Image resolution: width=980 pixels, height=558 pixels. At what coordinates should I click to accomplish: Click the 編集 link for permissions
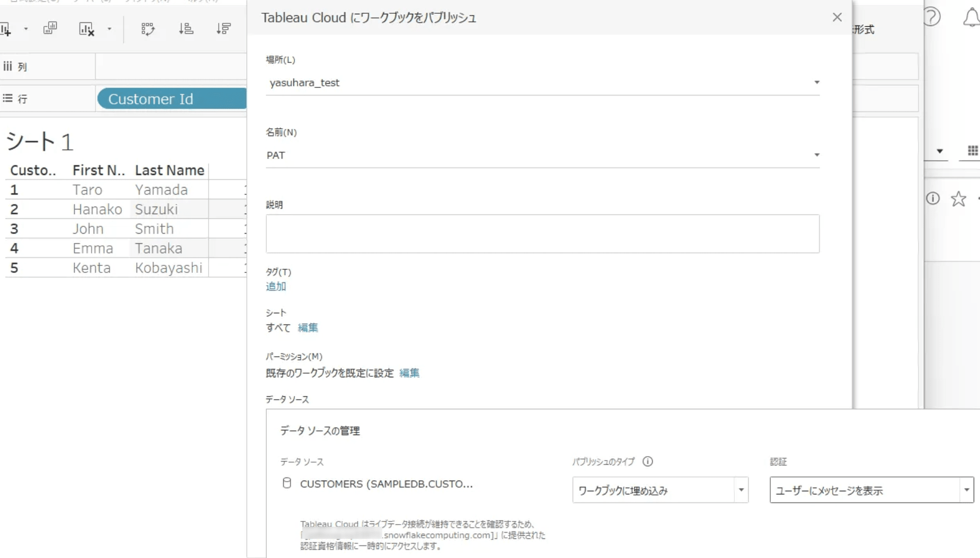pos(409,373)
